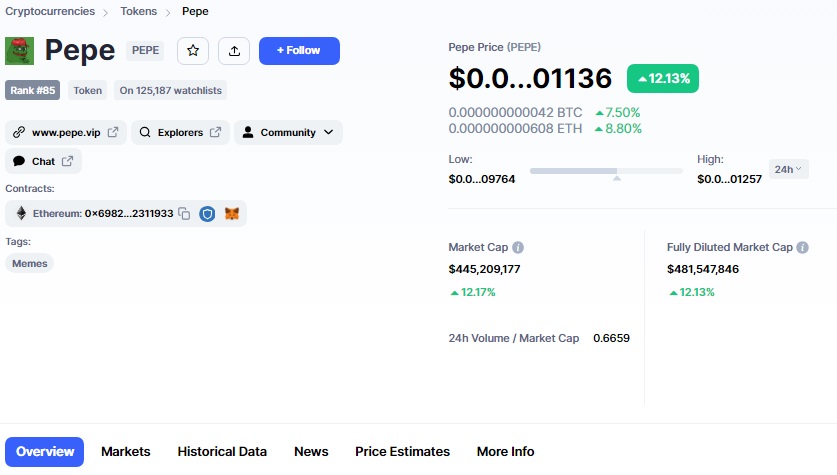Click the PEPE ticker symbol badge

point(145,50)
